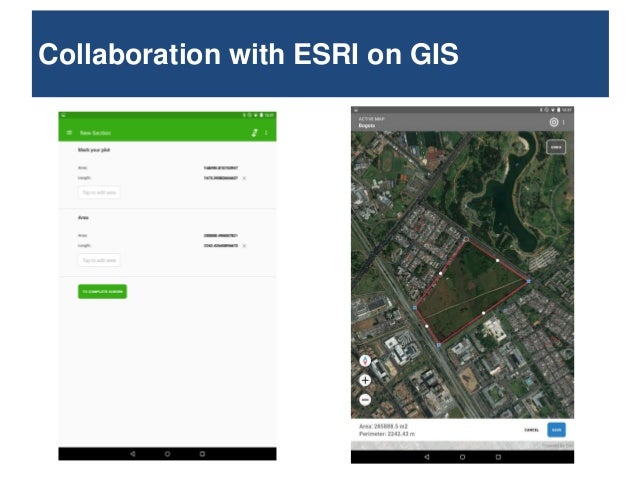Click the outlined button over the map's upper right
The height and width of the screenshot is (479, 638).
click(556, 147)
